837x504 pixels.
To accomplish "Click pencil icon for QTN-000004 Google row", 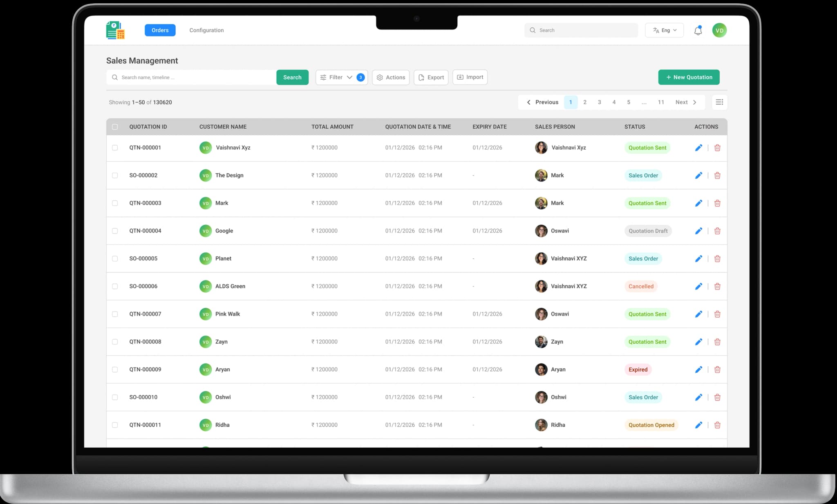I will coord(698,231).
